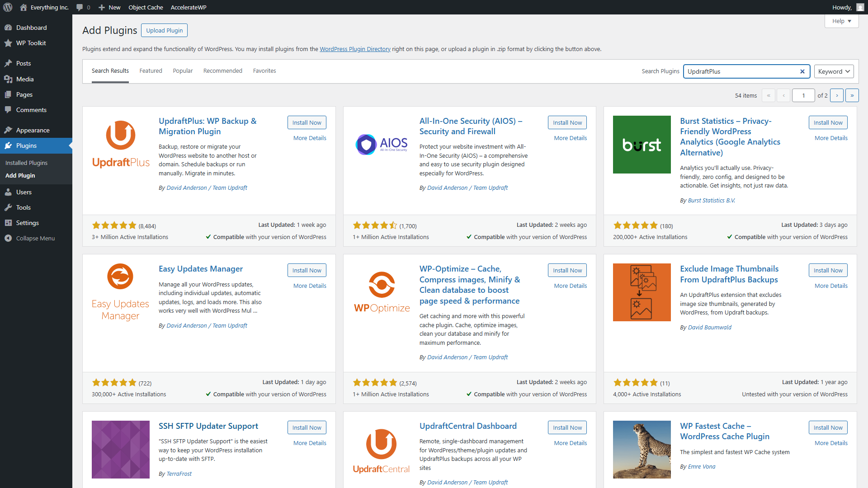The height and width of the screenshot is (488, 868).
Task: Click the Appearance paintbrush icon
Action: [8, 130]
